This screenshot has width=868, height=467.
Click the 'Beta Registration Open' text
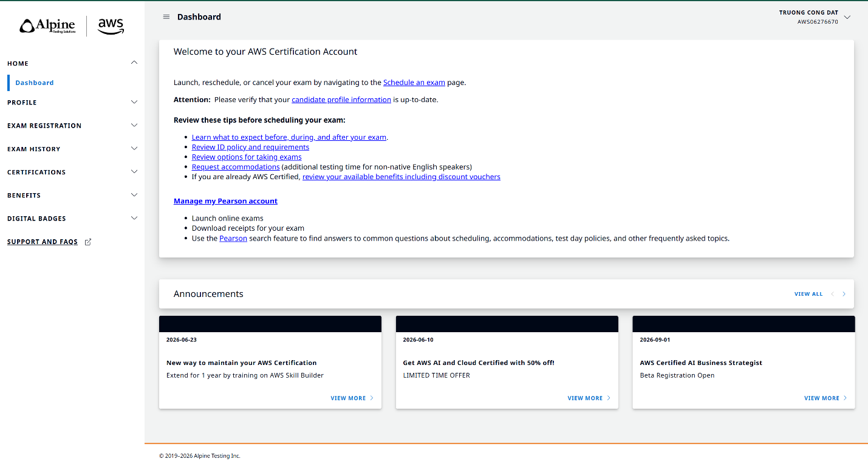tap(677, 375)
